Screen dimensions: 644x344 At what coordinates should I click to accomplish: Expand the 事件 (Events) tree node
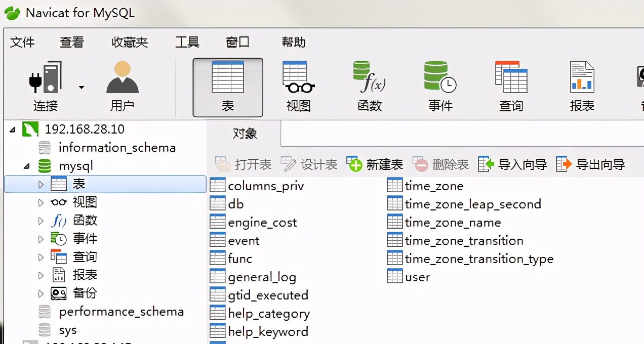tap(41, 239)
